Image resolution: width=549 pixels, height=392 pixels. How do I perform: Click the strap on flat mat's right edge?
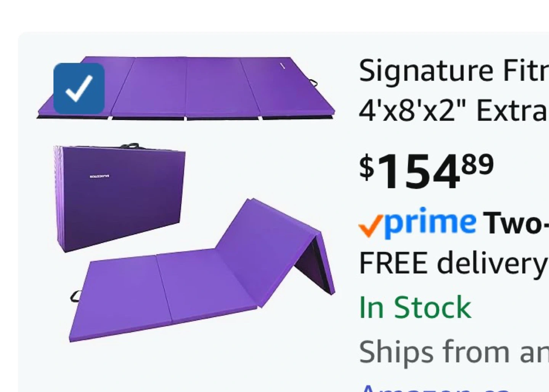coord(313,82)
